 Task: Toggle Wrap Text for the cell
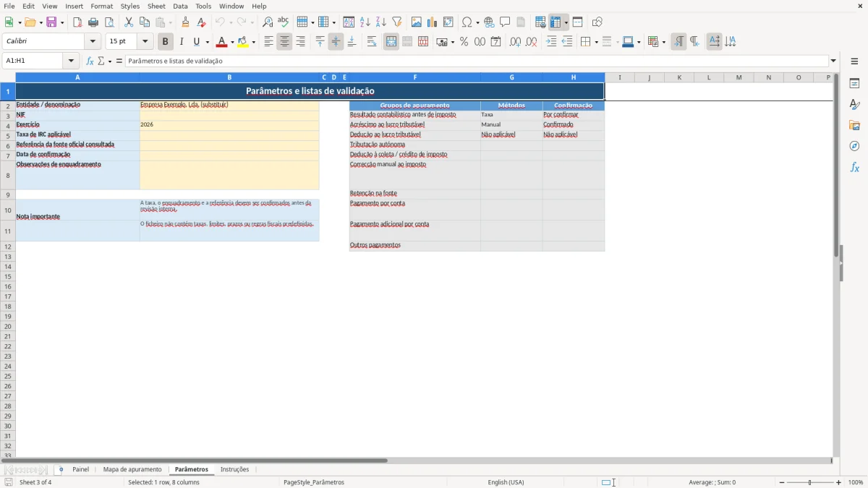click(x=372, y=42)
